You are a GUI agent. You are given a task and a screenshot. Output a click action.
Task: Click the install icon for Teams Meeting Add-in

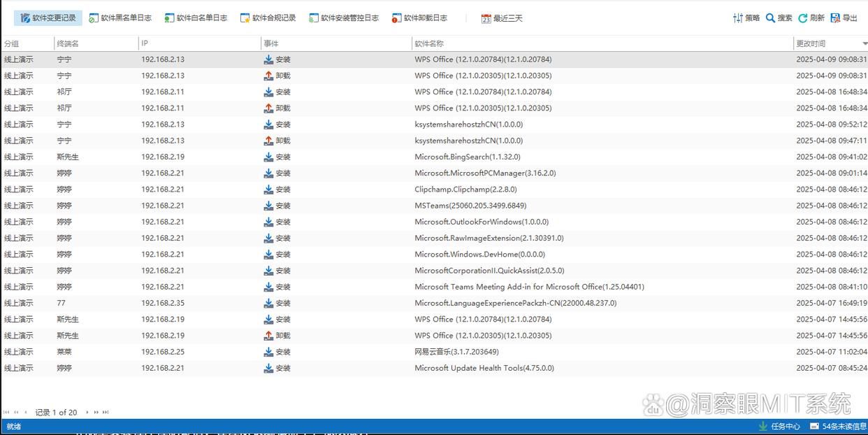tap(268, 287)
